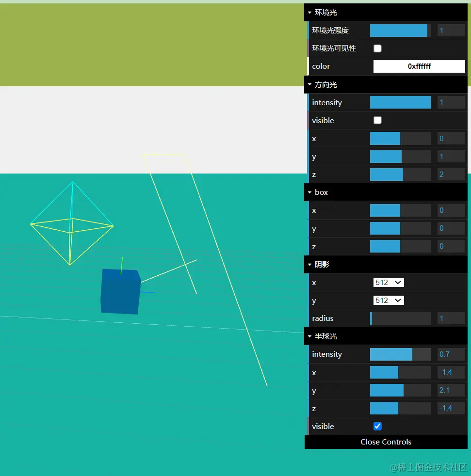This screenshot has width=471, height=476.
Task: Collapse the 环境光 folder
Action: tap(386, 13)
